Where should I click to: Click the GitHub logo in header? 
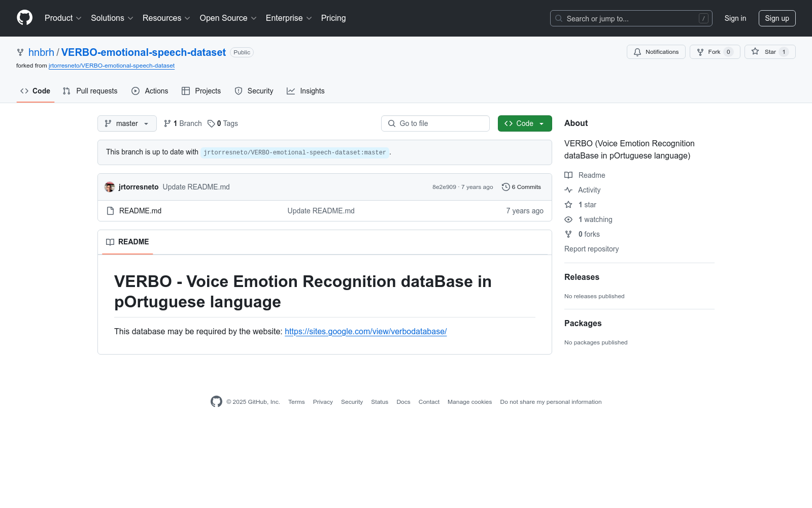(x=24, y=18)
